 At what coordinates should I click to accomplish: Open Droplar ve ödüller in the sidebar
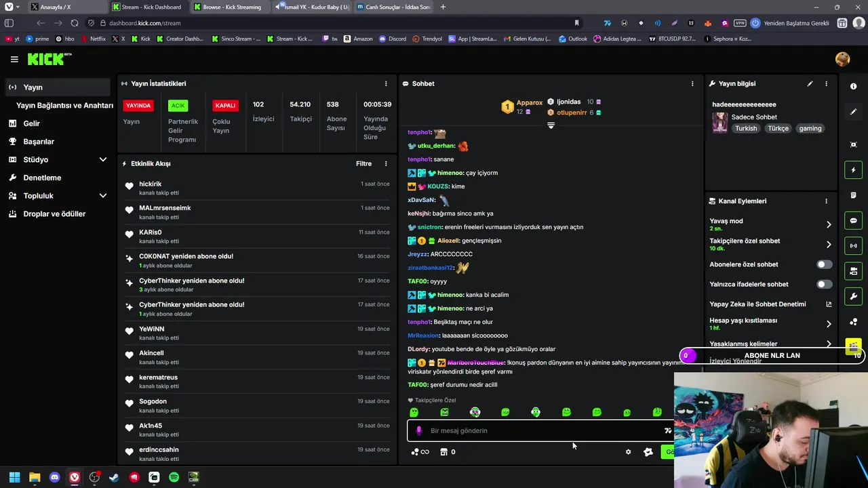[56, 213]
